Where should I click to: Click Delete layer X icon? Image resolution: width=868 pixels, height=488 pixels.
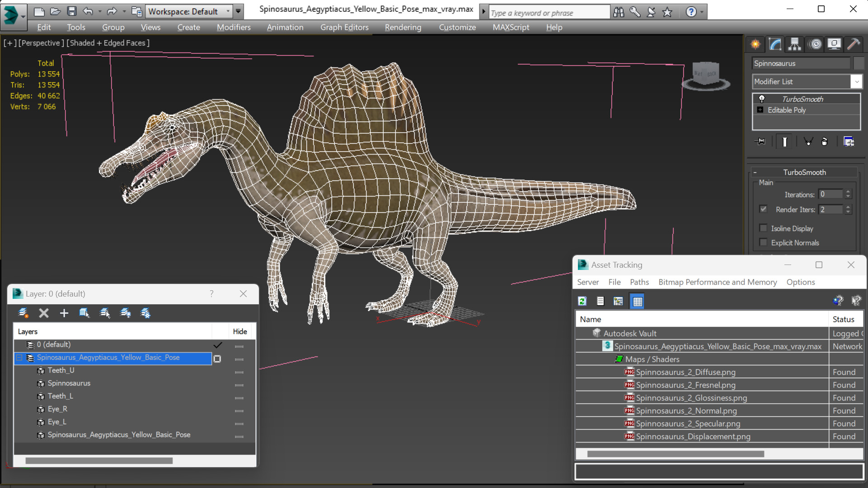pos(44,313)
